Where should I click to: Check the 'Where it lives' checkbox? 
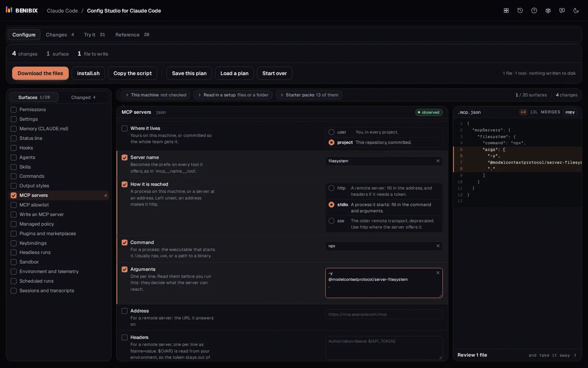pos(125,128)
